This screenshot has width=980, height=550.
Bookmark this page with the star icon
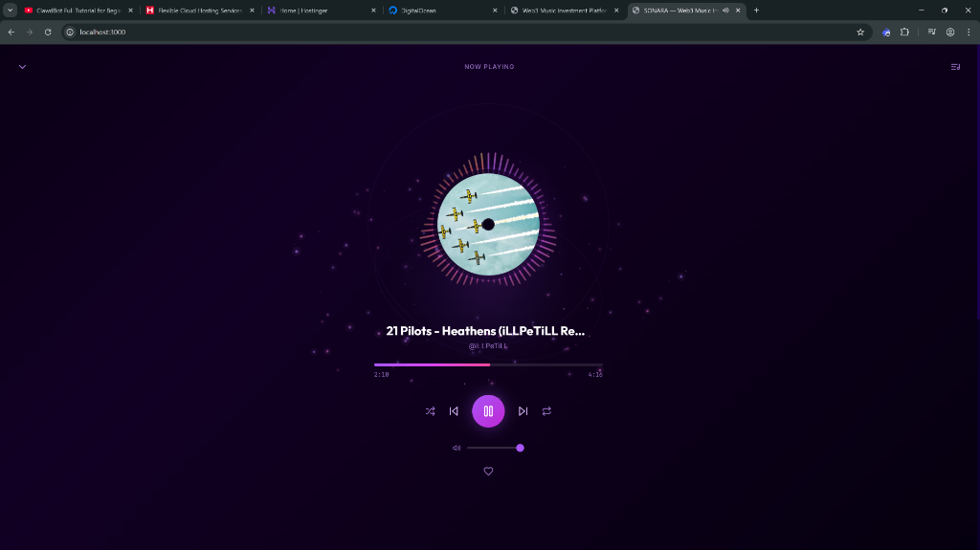[x=860, y=32]
